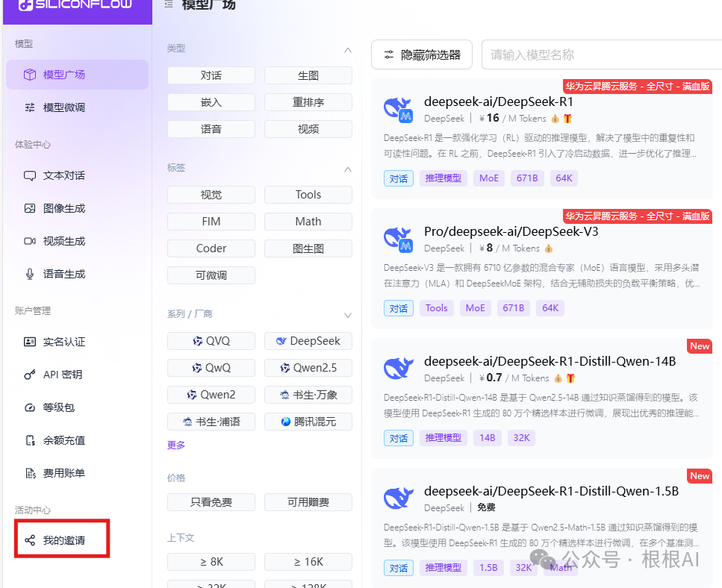Filter by QwQ series
This screenshot has width=722, height=588.
pyautogui.click(x=211, y=368)
